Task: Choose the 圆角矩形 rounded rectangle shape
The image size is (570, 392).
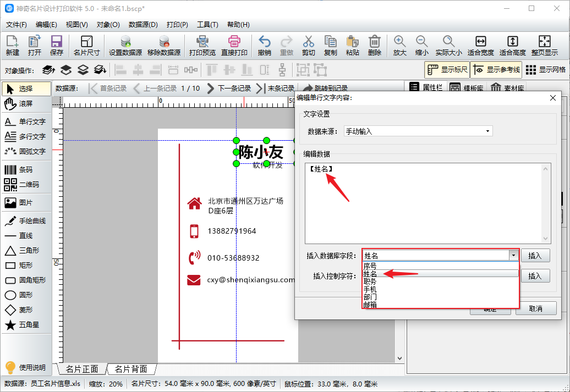Action: coord(26,280)
